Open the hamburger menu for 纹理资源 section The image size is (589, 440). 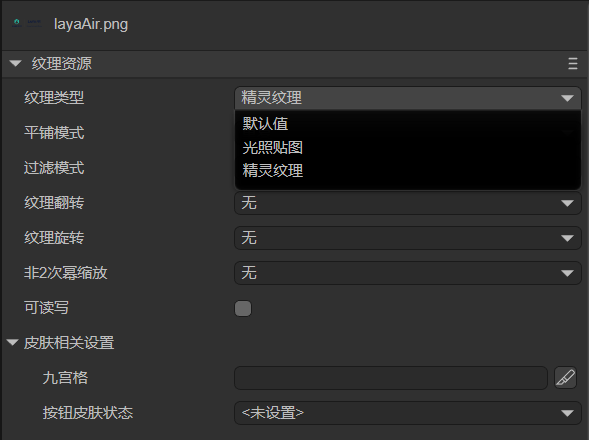pos(572,64)
